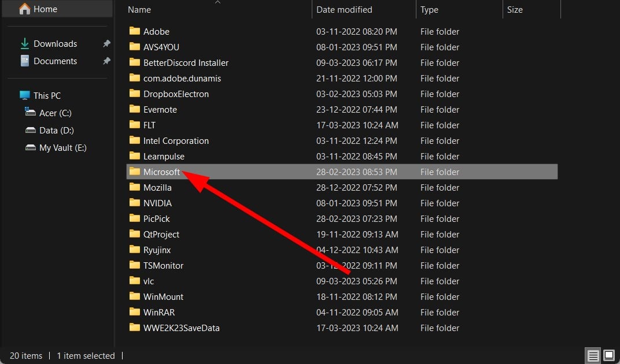
Task: Click the DropboxElectron folder icon
Action: tap(134, 93)
